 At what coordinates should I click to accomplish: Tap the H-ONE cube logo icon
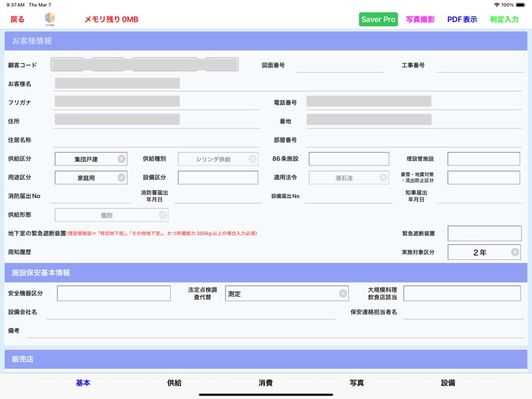[50, 18]
